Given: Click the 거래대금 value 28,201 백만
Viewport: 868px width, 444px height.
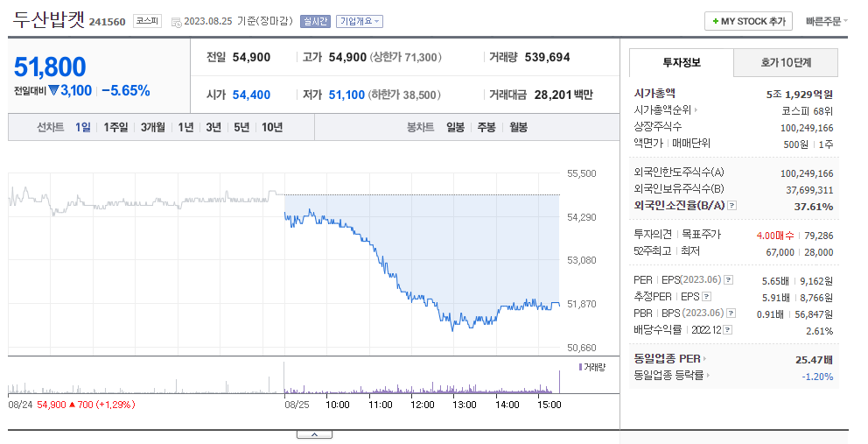Looking at the screenshot, I should point(563,95).
